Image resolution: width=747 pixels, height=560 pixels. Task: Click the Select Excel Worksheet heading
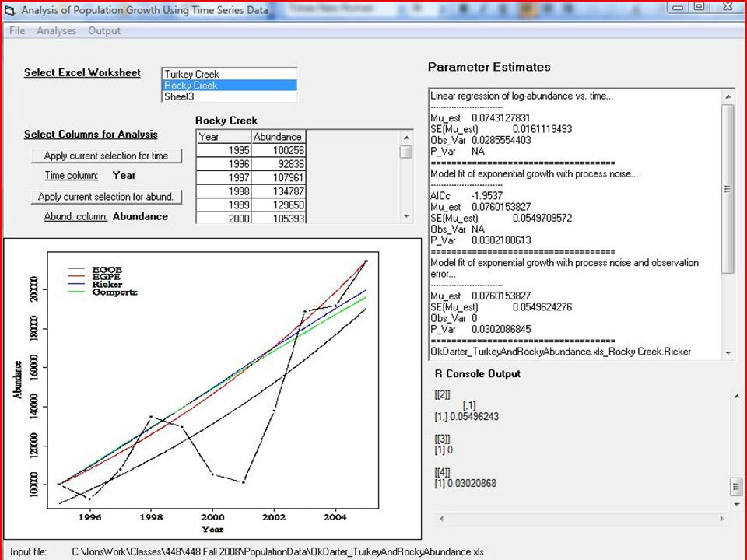pyautogui.click(x=82, y=73)
